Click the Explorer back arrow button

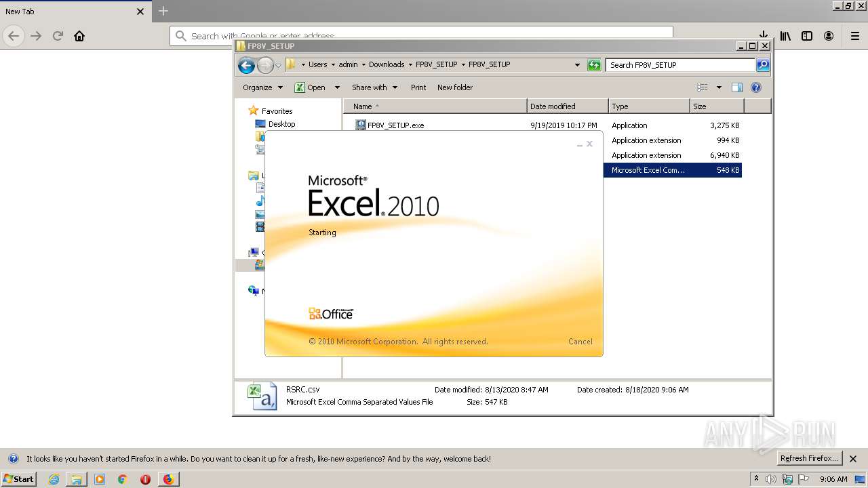246,65
